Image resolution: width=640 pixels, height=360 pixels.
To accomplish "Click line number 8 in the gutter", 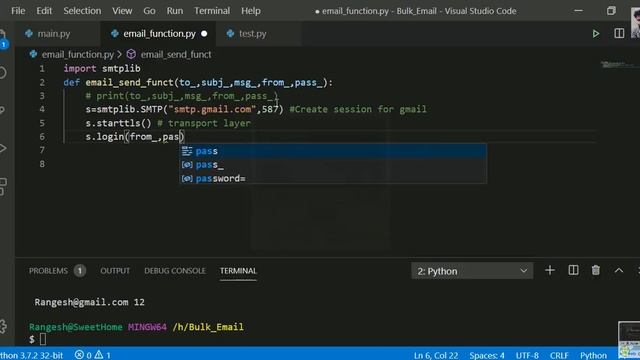I will coord(42,164).
